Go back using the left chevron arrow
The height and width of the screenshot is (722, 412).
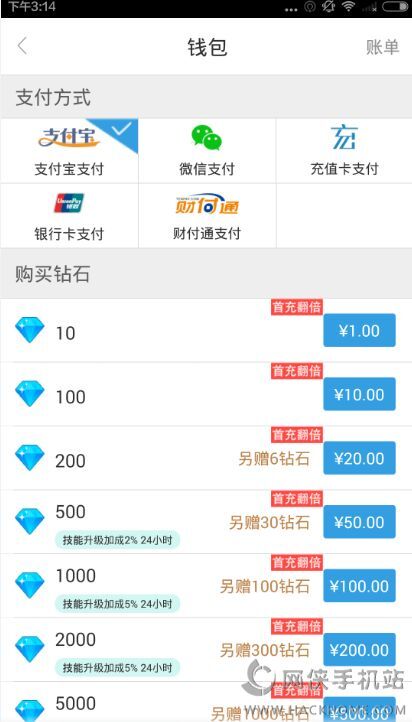coord(22,47)
